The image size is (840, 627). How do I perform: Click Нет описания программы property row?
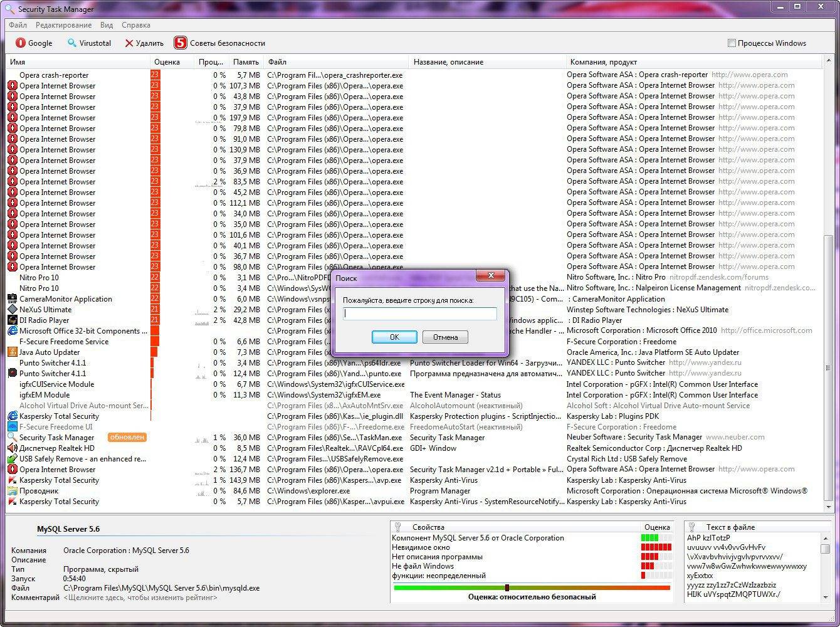tap(532, 556)
